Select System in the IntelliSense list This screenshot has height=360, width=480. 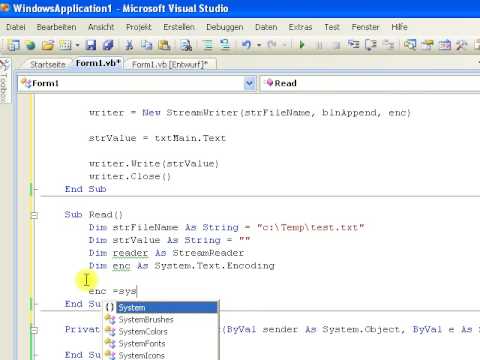[x=161, y=308]
